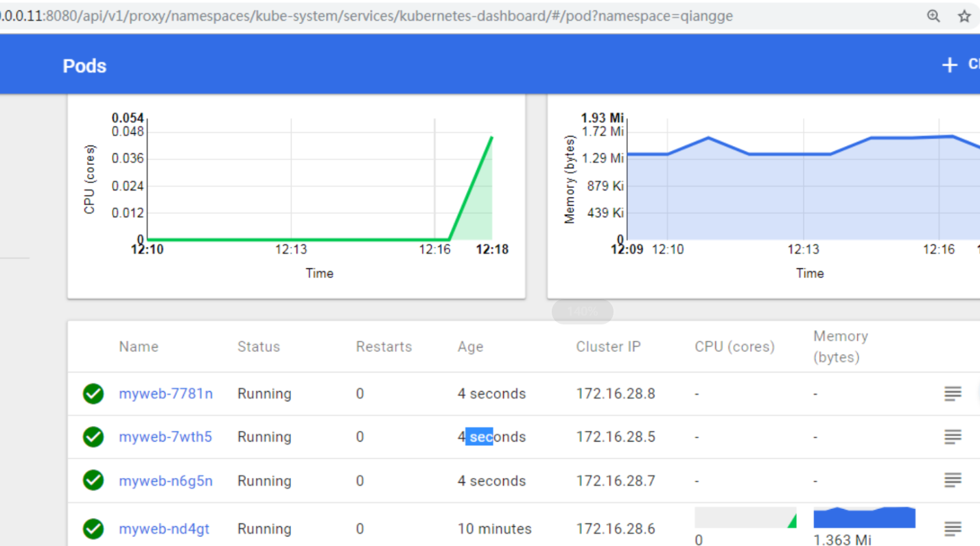Click green status check for myweb-n6g5n
Screen dimensions: 980x546
click(x=93, y=480)
